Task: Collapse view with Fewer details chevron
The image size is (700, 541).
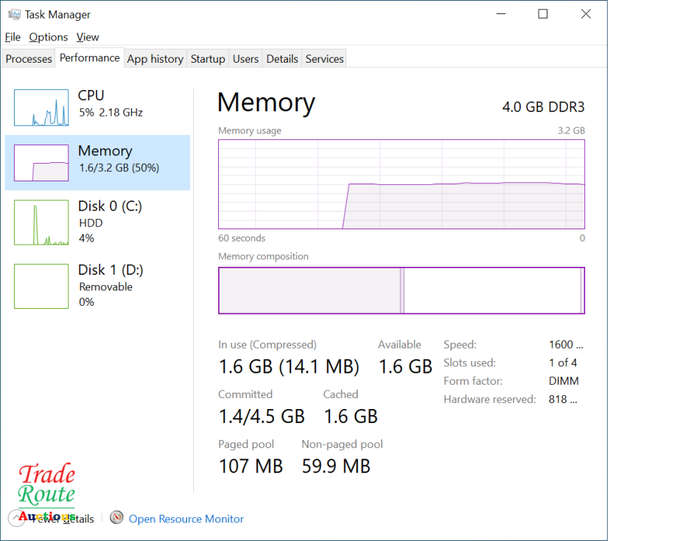Action: [16, 518]
